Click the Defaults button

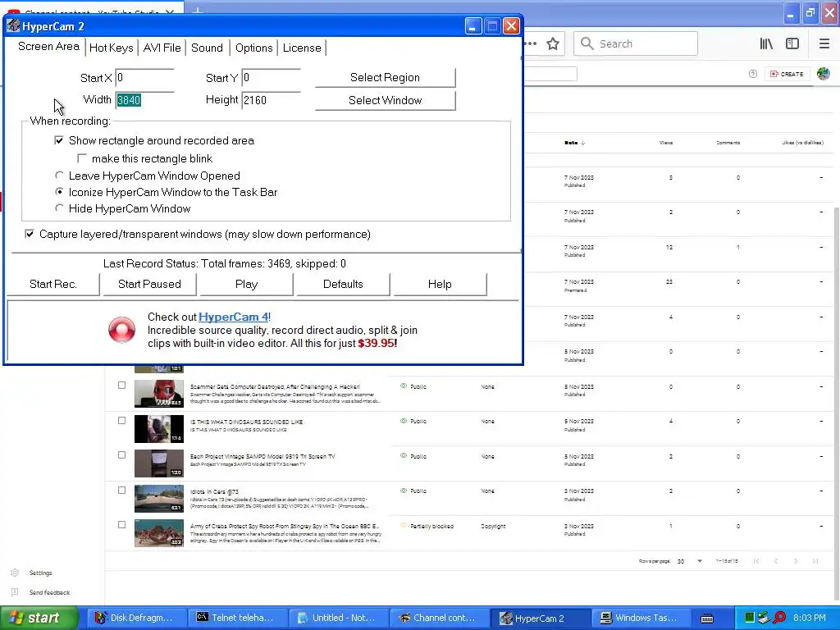[x=343, y=284]
